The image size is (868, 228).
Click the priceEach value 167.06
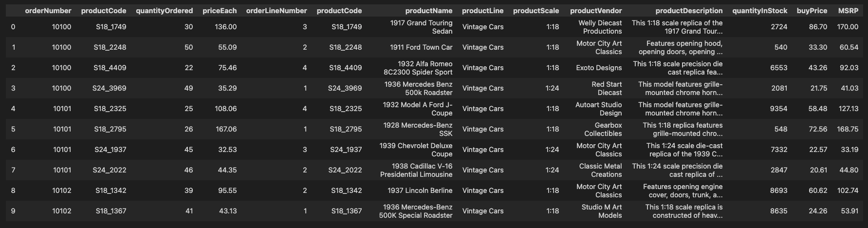pos(226,129)
